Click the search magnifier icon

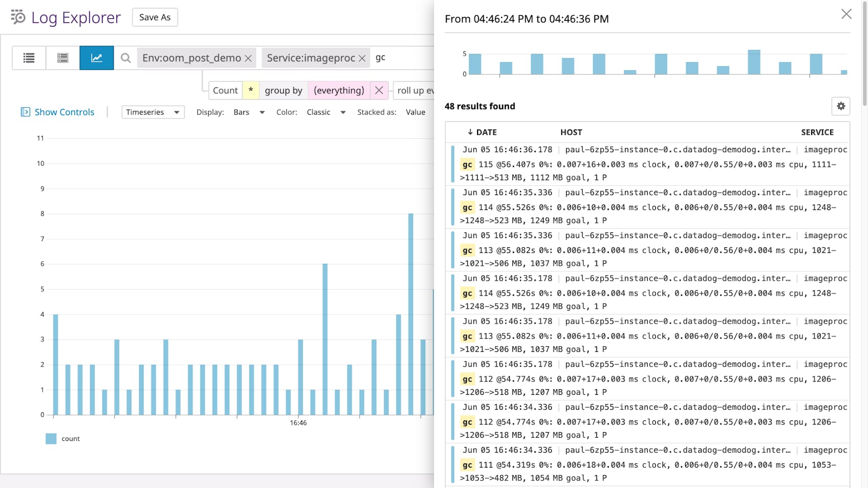[126, 58]
